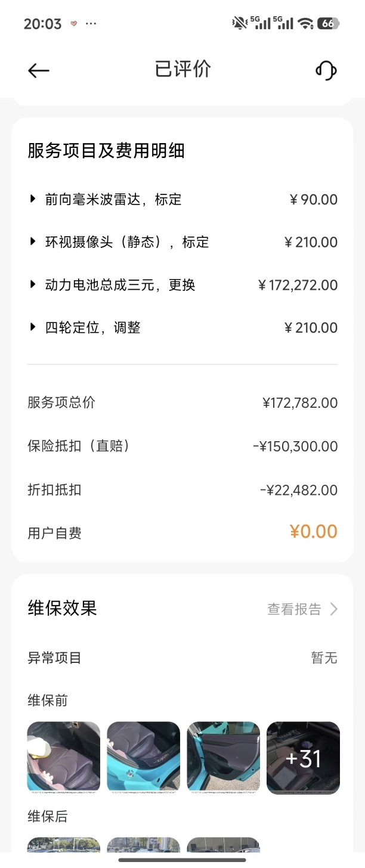Tap the heart icon in status bar

(x=74, y=24)
